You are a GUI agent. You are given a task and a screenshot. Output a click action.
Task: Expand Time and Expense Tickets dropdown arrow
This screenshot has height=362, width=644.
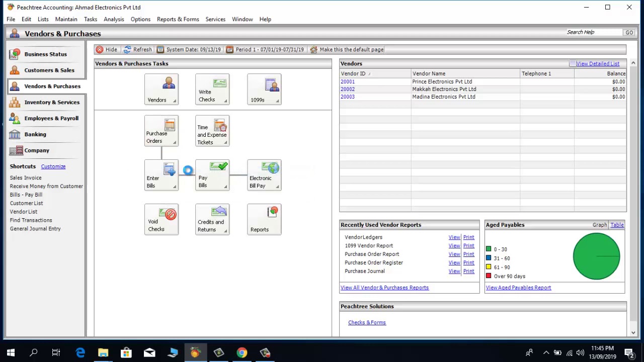[225, 143]
